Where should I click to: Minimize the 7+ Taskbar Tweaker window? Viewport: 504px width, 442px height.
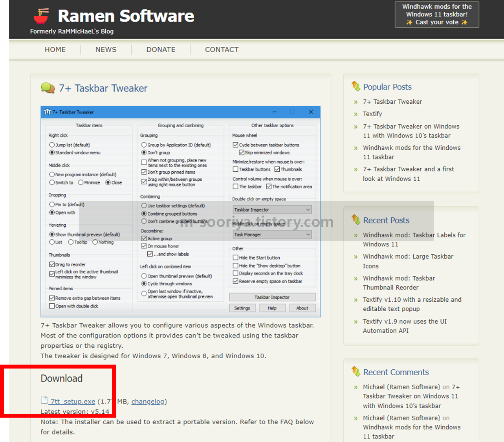(275, 112)
